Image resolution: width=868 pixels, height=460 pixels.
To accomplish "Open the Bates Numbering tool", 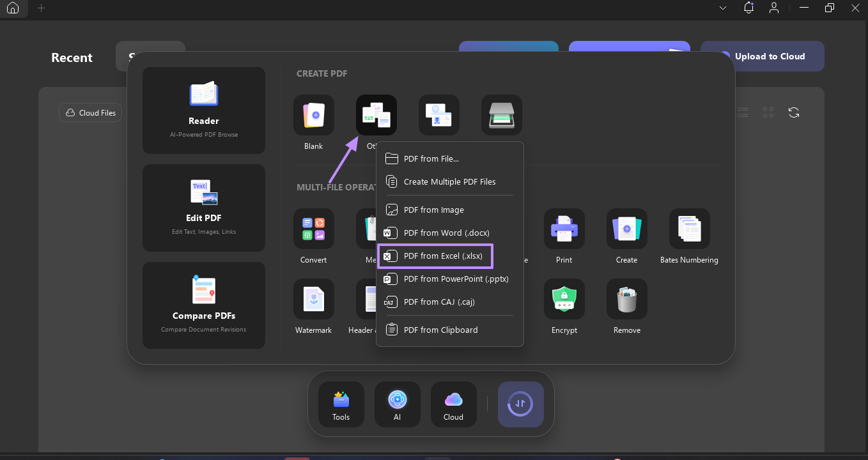I will click(x=689, y=229).
